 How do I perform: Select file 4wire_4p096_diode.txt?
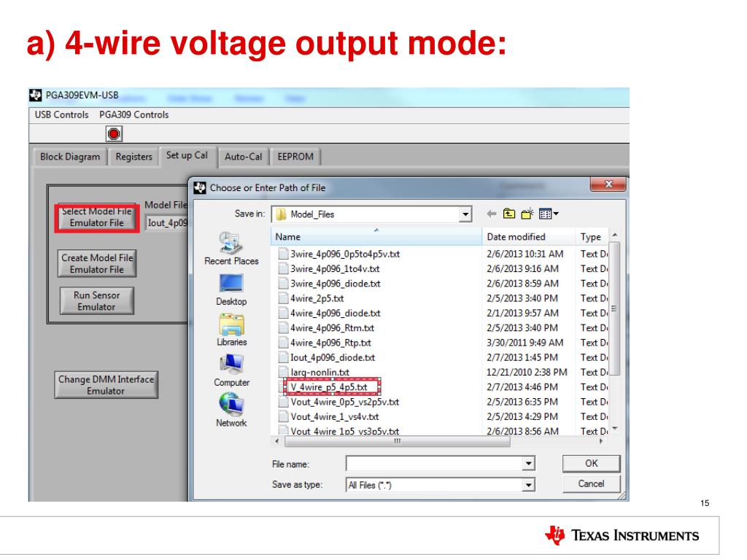(x=336, y=313)
